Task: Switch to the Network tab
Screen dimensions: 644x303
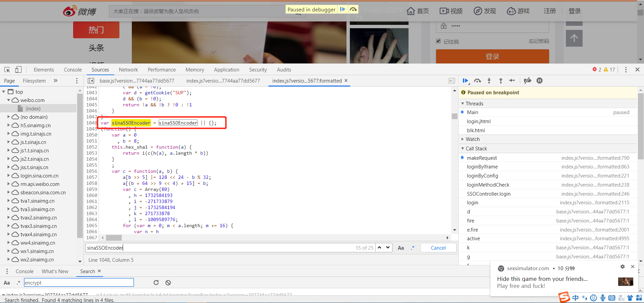Action: [128, 70]
